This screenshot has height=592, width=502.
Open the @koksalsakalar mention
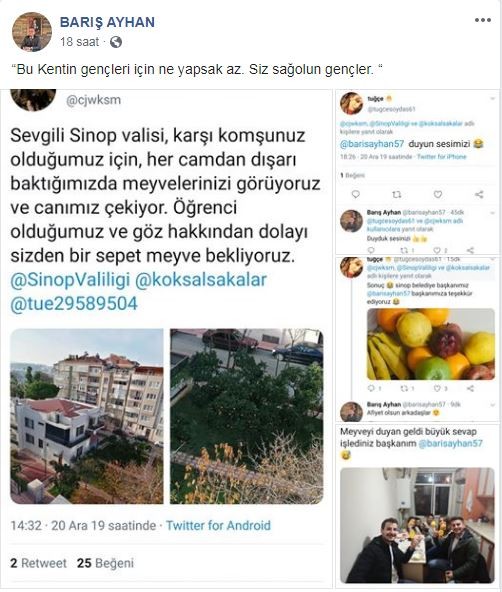(x=201, y=280)
